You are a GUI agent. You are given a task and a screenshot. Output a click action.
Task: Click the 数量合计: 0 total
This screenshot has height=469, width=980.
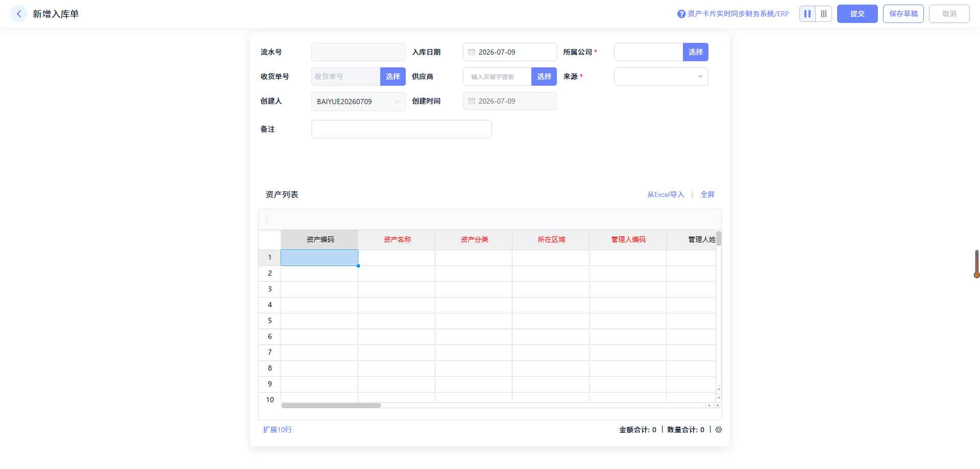pos(685,430)
